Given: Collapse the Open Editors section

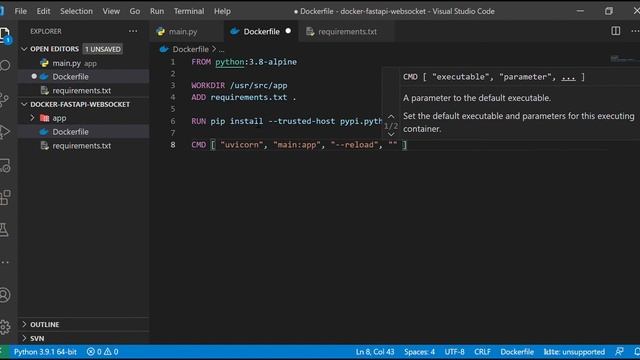Looking at the screenshot, I should [x=24, y=49].
